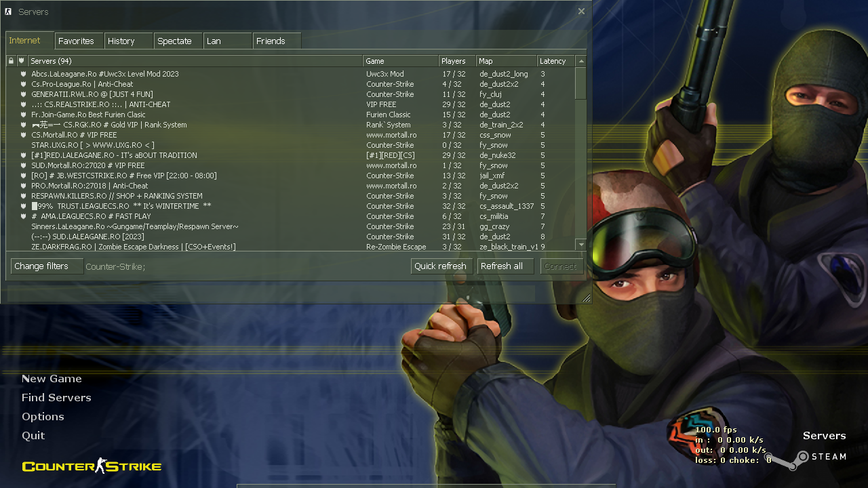The width and height of the screenshot is (868, 488).
Task: Click the shield icon beside Abcs.LaLeagane.Ro server
Action: [22, 74]
